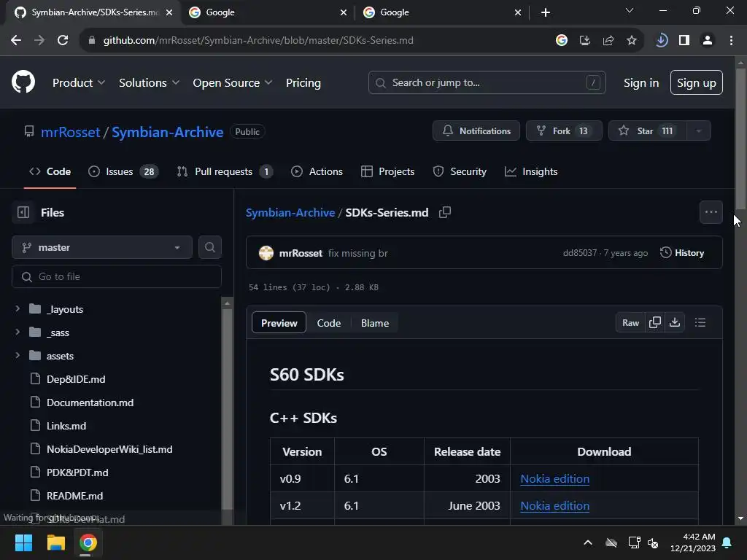This screenshot has width=747, height=560.
Task: Open the Insights tab
Action: (x=531, y=171)
